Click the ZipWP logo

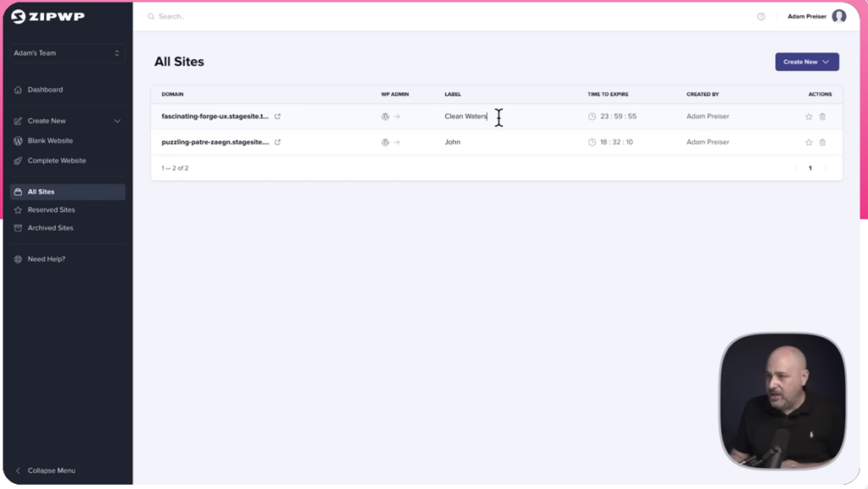click(47, 15)
